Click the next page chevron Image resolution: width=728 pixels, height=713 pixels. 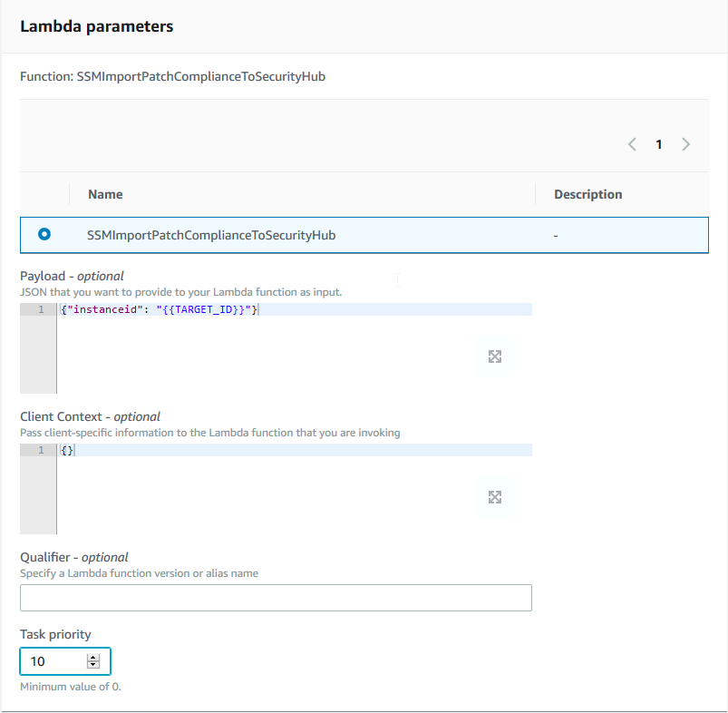685,143
